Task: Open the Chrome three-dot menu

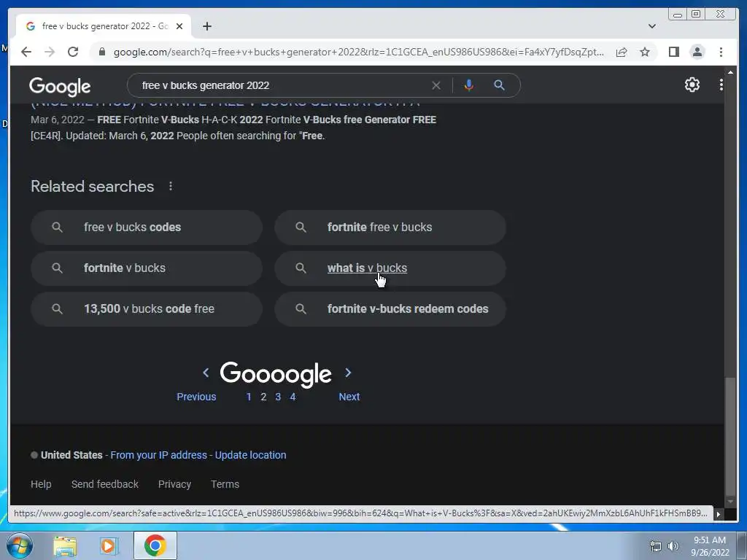Action: coord(721,52)
